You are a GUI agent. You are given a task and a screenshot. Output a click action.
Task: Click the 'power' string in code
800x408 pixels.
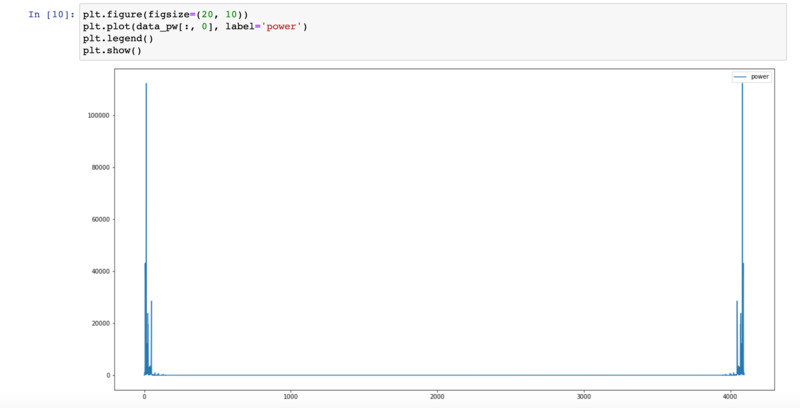pyautogui.click(x=283, y=25)
